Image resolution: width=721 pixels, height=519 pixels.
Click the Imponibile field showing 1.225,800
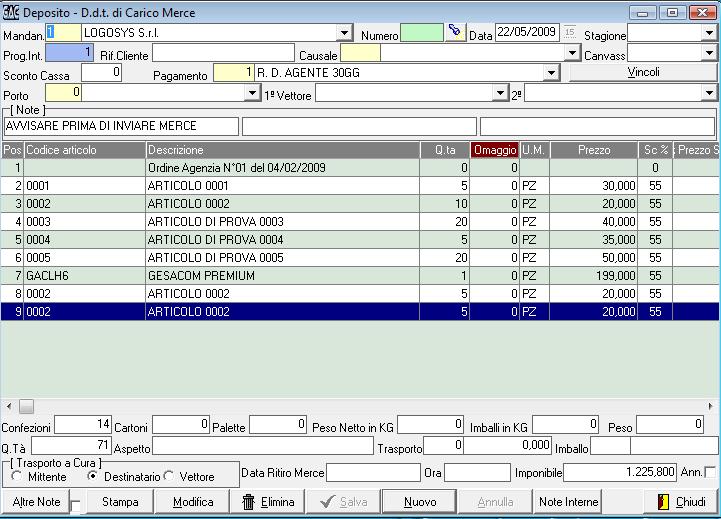click(620, 473)
